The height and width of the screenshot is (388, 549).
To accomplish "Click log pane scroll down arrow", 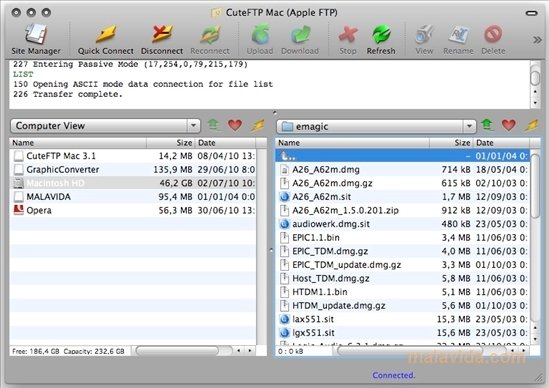I will tap(535, 103).
